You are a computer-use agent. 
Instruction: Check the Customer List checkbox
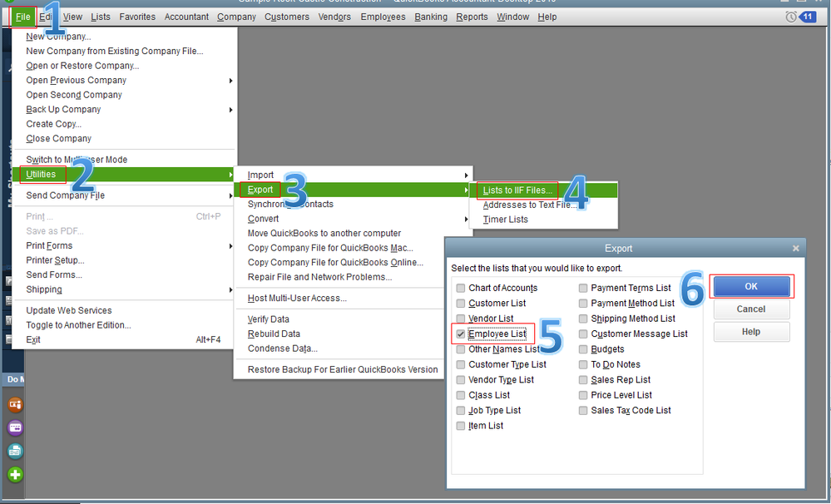[x=461, y=303]
